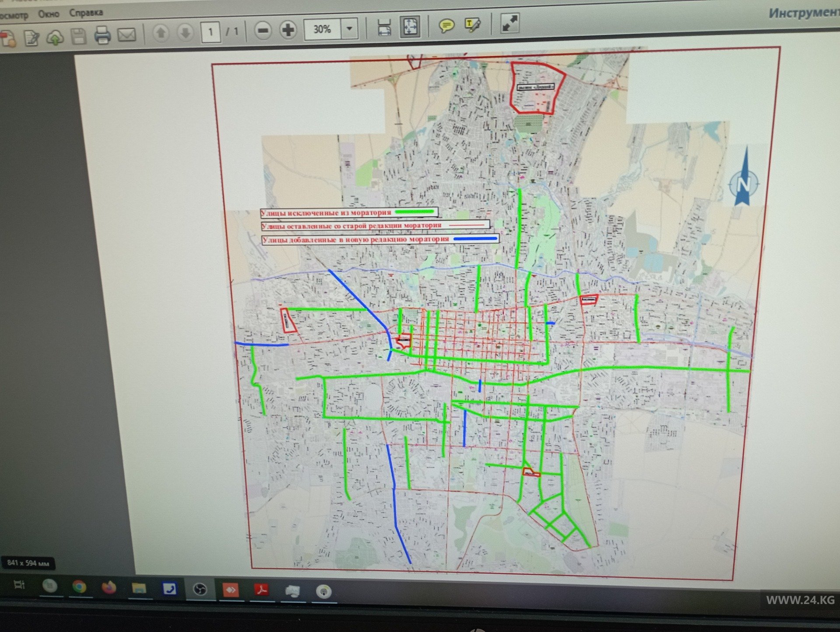The height and width of the screenshot is (632, 840).
Task: Open File Explorer from taskbar
Action: pyautogui.click(x=139, y=588)
